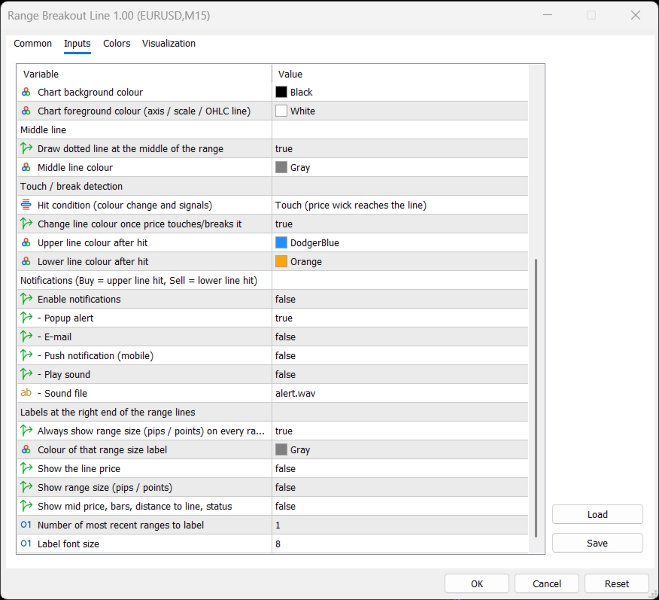Select the Middle line section row
The height and width of the screenshot is (600, 659).
click(x=272, y=129)
